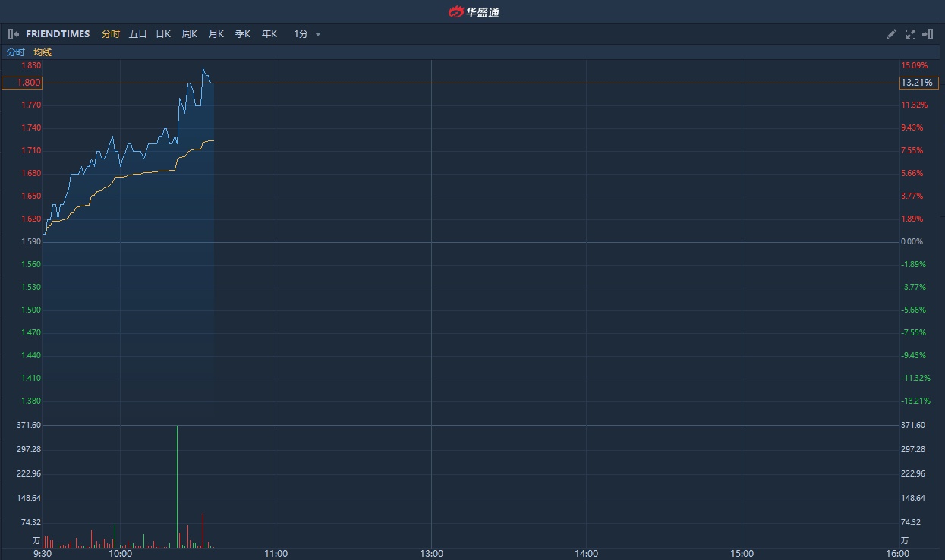This screenshot has height=560, width=945.
Task: Click the 13:00 time axis label
Action: pyautogui.click(x=431, y=553)
